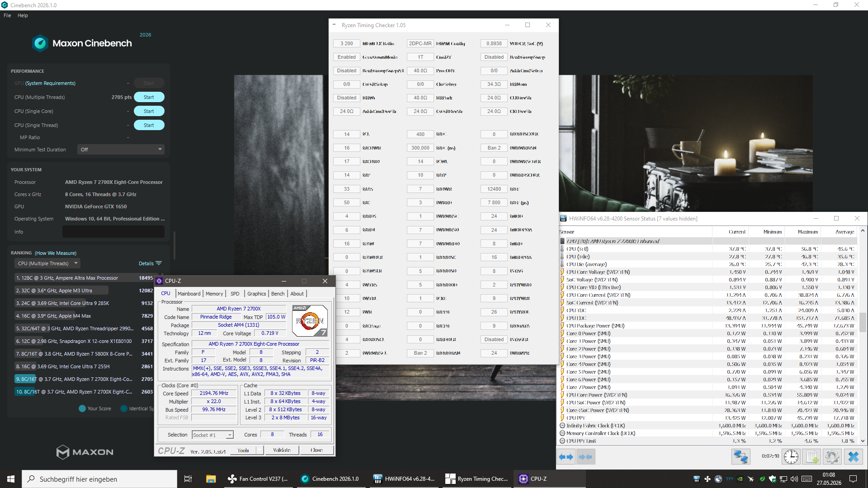The height and width of the screenshot is (488, 868).
Task: Switch to Ryzen Timing Checker taskbar item
Action: click(x=477, y=479)
